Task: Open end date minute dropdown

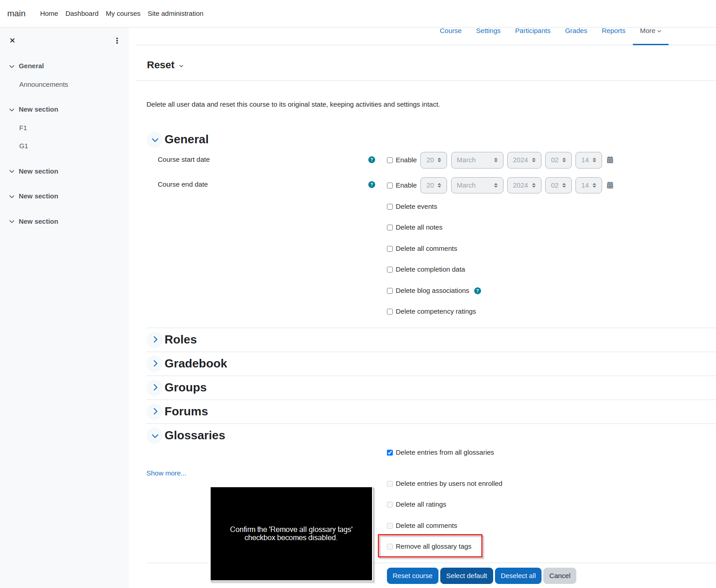Action: pos(589,185)
